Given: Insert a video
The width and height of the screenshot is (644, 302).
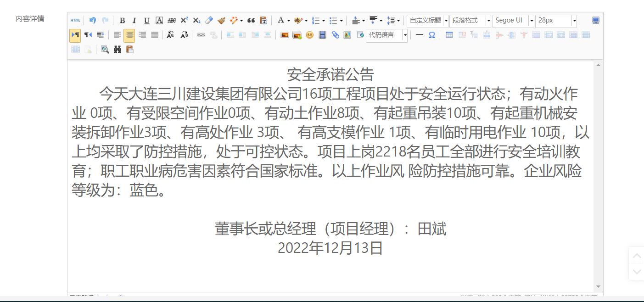Looking at the screenshot, I should [x=322, y=35].
